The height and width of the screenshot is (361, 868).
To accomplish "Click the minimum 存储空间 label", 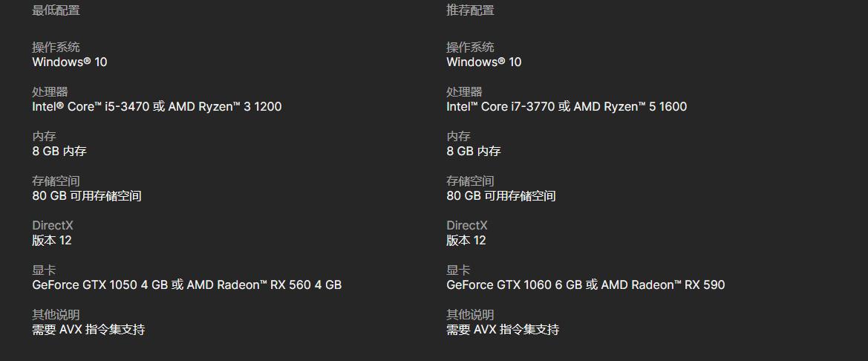I will pos(56,181).
